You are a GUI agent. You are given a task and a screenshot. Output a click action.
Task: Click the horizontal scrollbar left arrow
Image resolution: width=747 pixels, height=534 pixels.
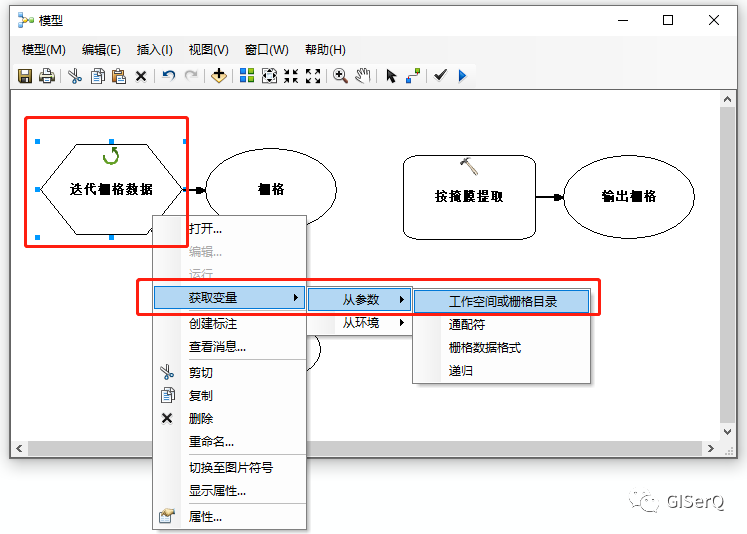coord(19,448)
